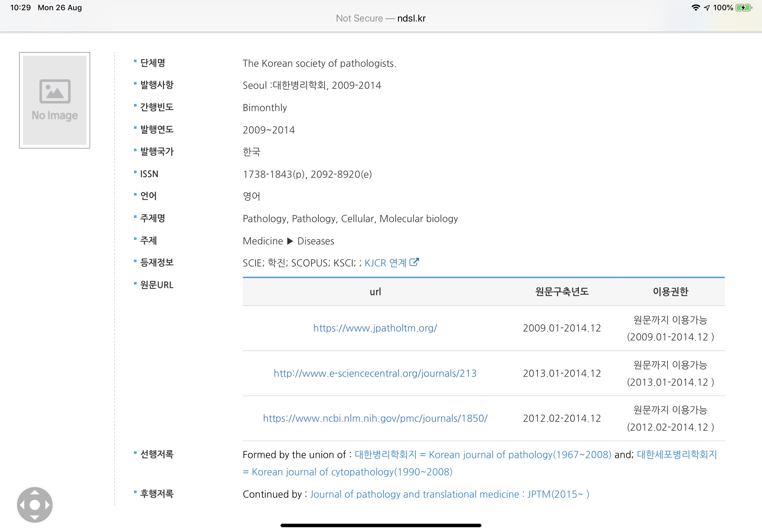
Task: Tap the home indicator bar at bottom
Action: point(381,525)
